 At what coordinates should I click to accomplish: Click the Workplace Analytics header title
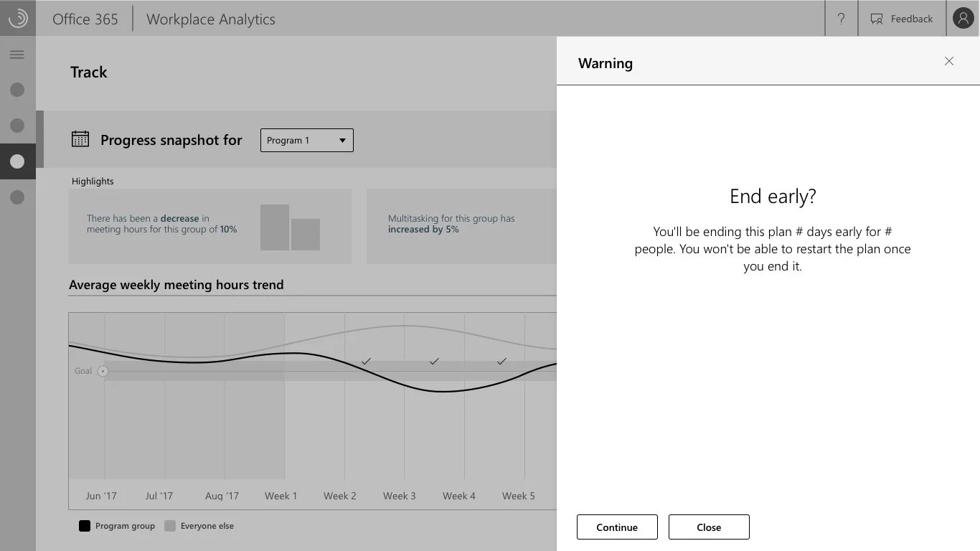[x=210, y=19]
